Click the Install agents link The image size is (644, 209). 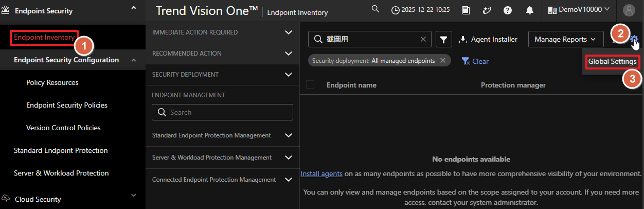pos(321,173)
